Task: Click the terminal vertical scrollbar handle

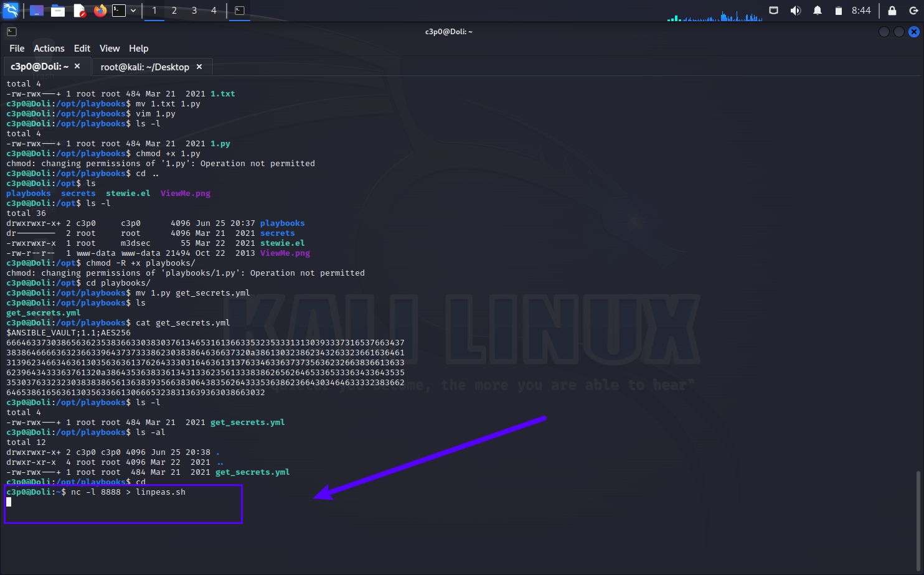Action: tap(918, 520)
